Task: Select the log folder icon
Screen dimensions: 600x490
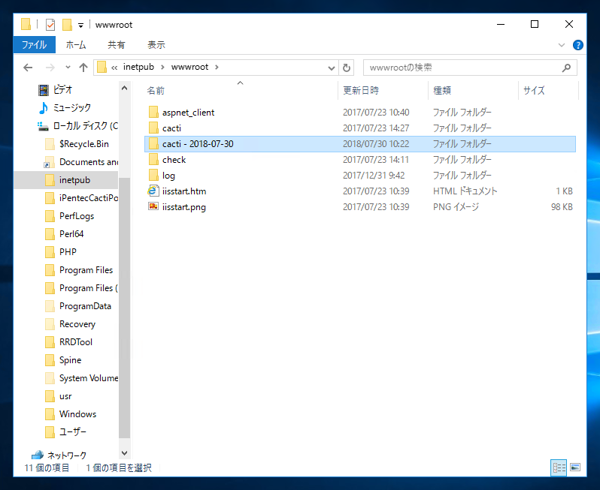Action: point(153,175)
